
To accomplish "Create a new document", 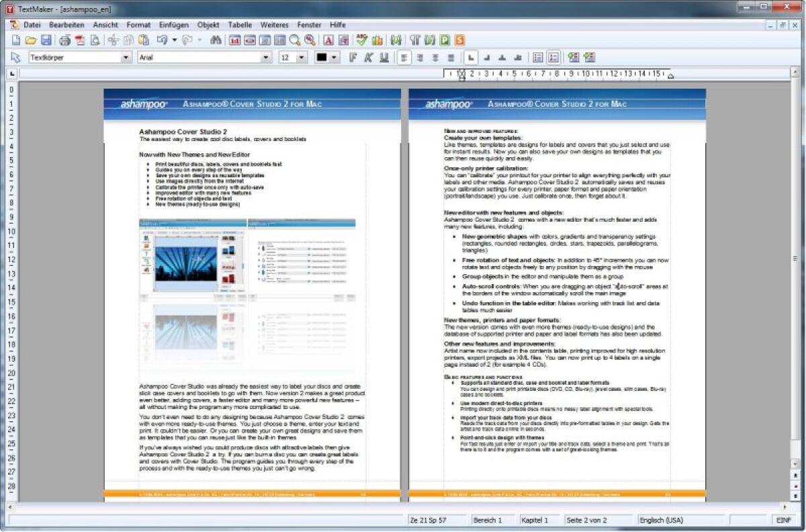I will pyautogui.click(x=17, y=40).
